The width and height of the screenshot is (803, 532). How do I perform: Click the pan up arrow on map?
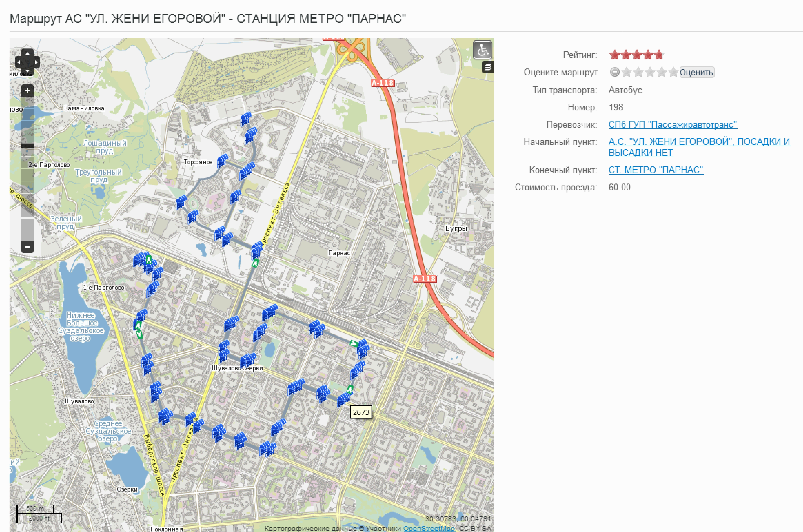tap(27, 53)
